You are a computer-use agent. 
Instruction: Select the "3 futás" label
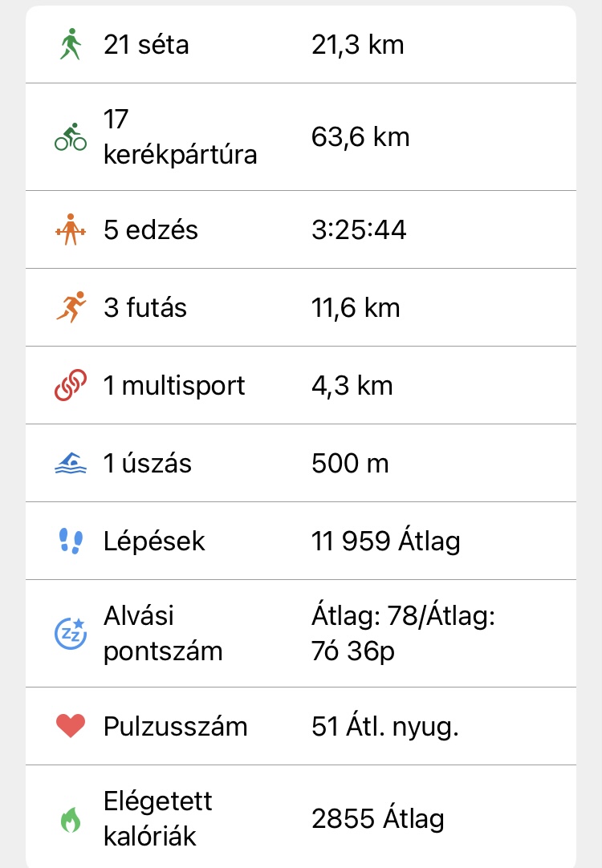click(x=145, y=308)
